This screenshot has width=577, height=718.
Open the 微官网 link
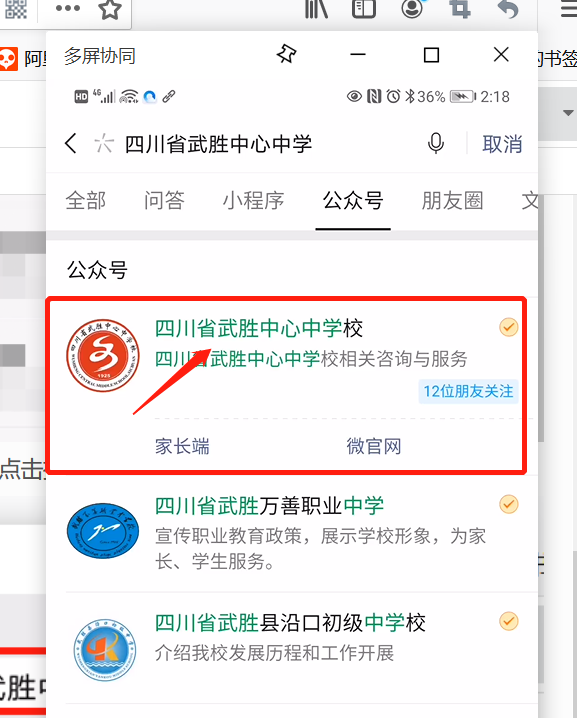[x=374, y=446]
